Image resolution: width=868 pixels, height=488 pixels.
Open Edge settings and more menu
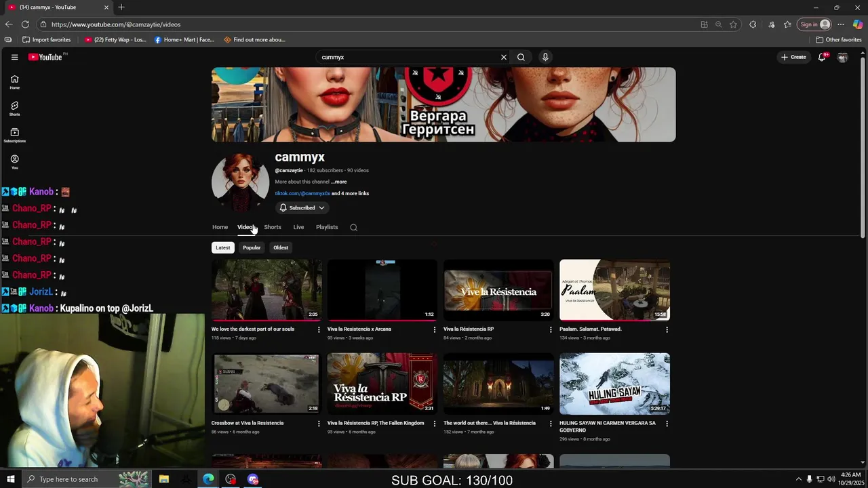pyautogui.click(x=840, y=24)
